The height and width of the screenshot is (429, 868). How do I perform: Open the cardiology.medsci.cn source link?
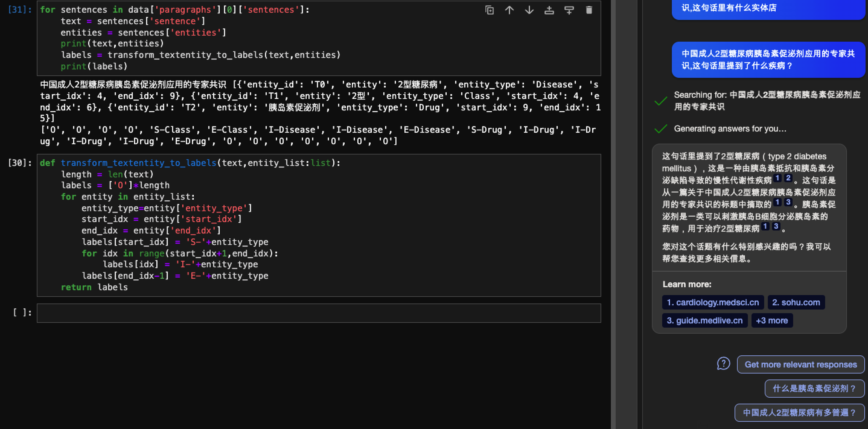(713, 302)
